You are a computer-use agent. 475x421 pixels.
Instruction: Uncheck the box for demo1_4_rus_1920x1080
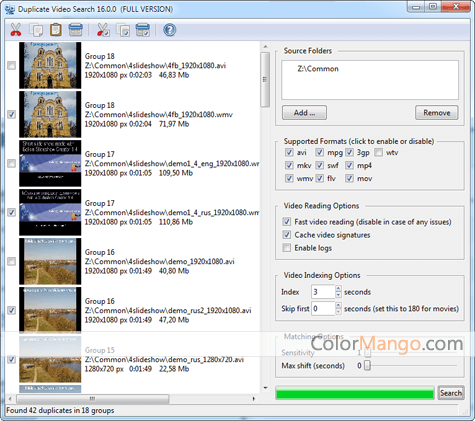point(12,212)
